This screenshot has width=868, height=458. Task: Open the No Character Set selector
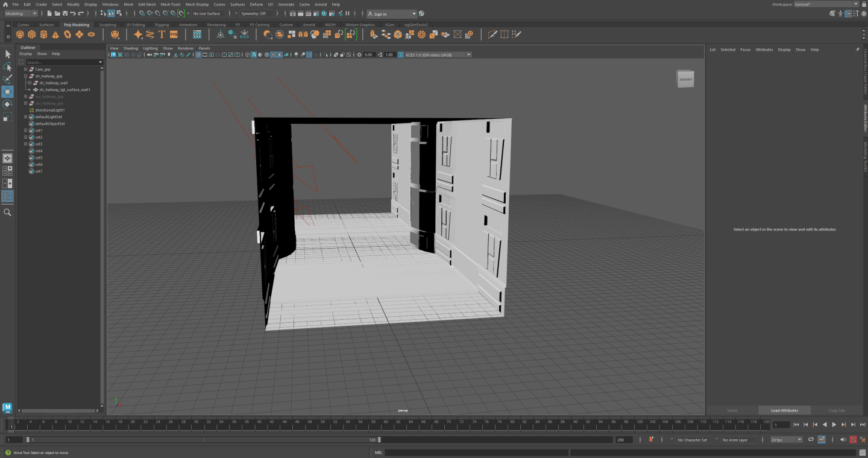693,440
